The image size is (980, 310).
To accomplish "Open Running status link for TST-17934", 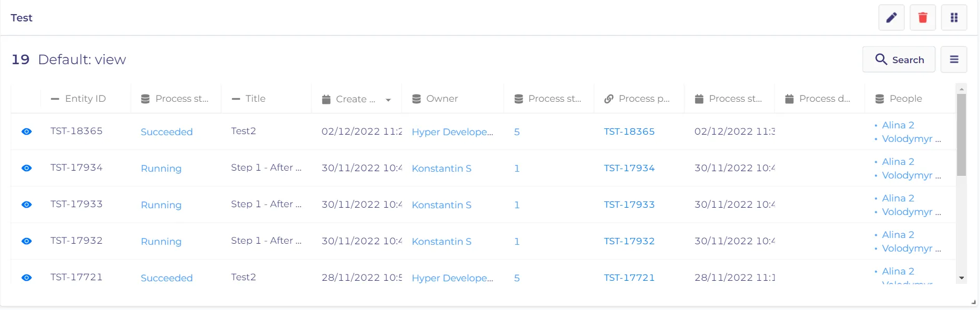I will 161,169.
